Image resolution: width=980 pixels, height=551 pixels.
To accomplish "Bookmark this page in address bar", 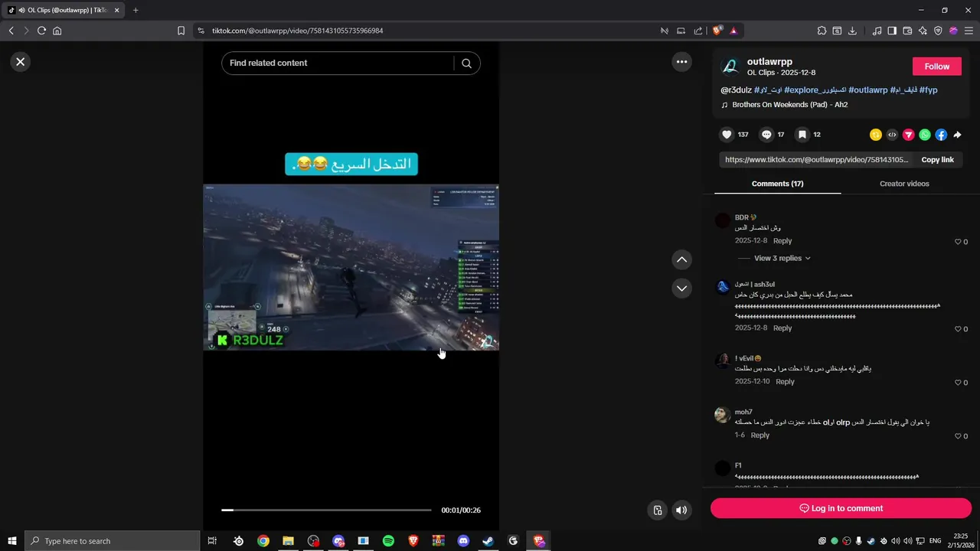I will coord(181,31).
